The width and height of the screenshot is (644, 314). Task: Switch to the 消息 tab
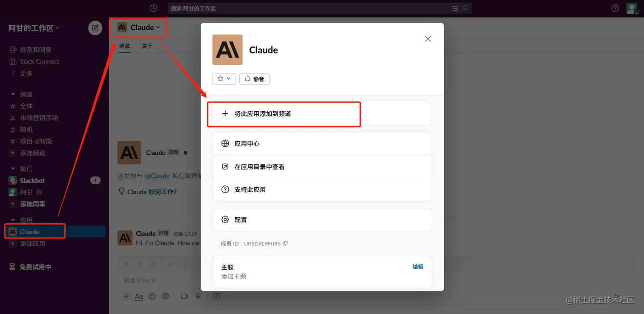pyautogui.click(x=124, y=46)
